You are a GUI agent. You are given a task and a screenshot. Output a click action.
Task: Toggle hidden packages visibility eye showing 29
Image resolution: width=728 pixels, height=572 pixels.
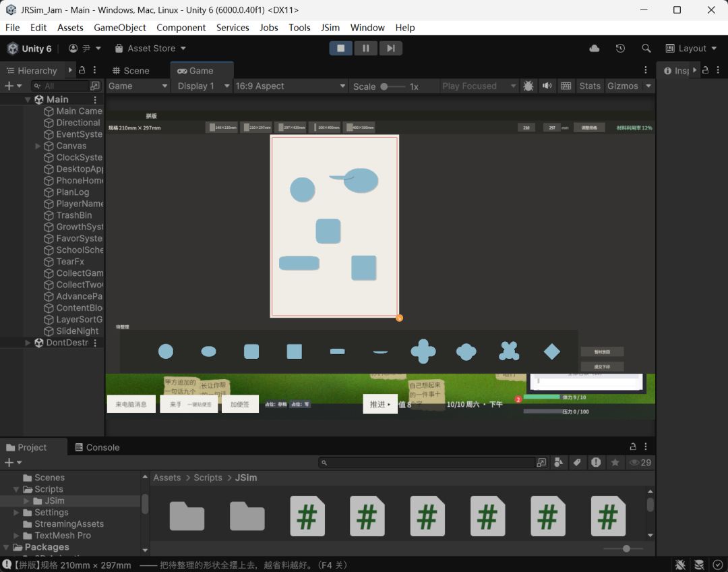pos(640,462)
